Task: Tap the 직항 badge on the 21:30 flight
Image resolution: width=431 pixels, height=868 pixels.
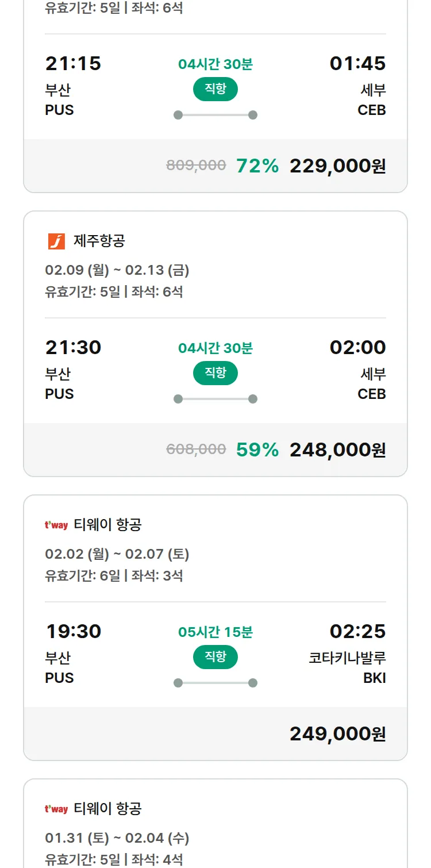Action: 215,373
